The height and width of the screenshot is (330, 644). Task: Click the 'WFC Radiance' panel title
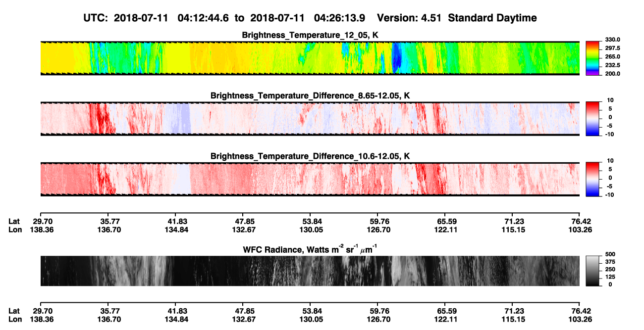tap(310, 249)
